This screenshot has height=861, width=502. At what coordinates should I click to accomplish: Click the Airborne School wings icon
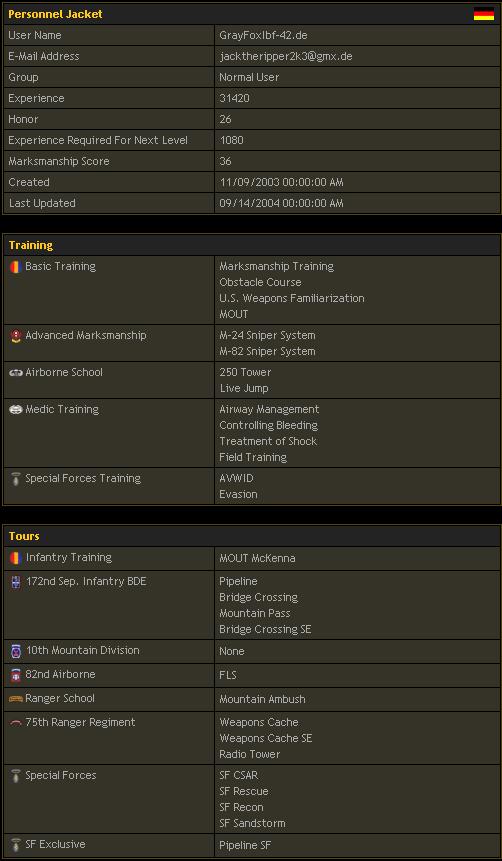(15, 372)
